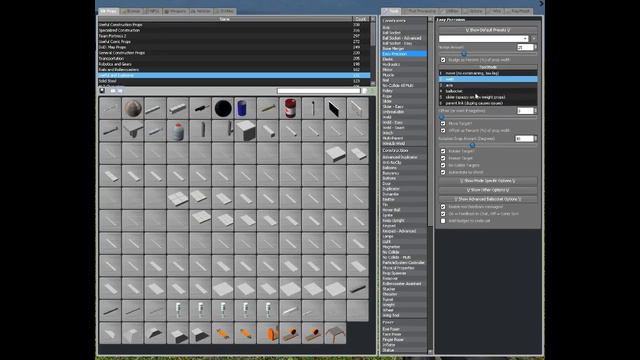
Task: Sort prop categories by Name header
Action: [x=225, y=19]
